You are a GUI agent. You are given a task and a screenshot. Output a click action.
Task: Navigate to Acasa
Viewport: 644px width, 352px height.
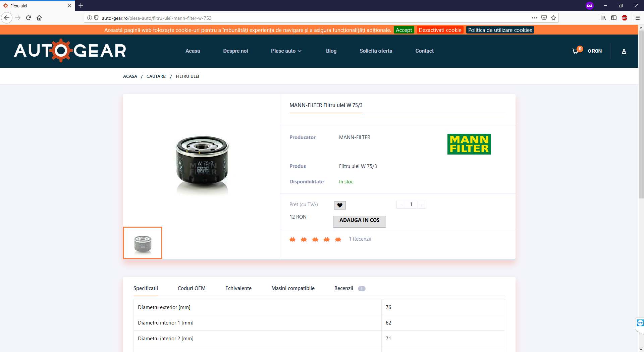[x=193, y=51]
